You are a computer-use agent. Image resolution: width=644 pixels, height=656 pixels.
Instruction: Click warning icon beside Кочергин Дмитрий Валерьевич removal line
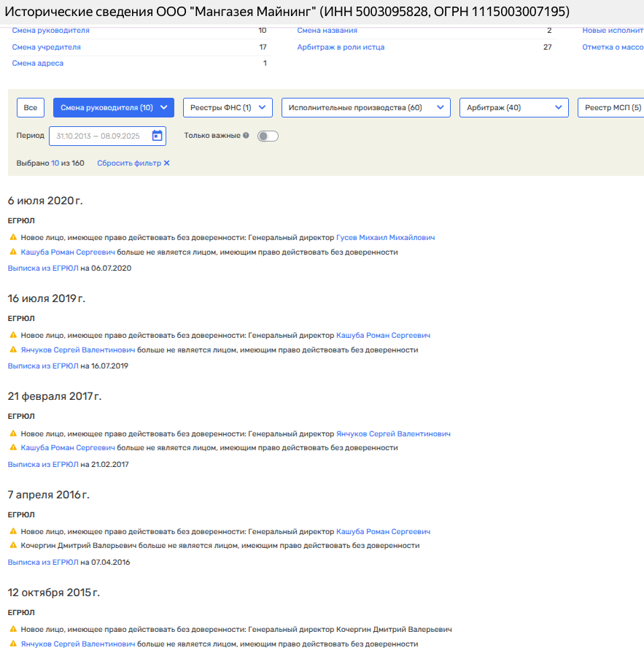coord(13,546)
